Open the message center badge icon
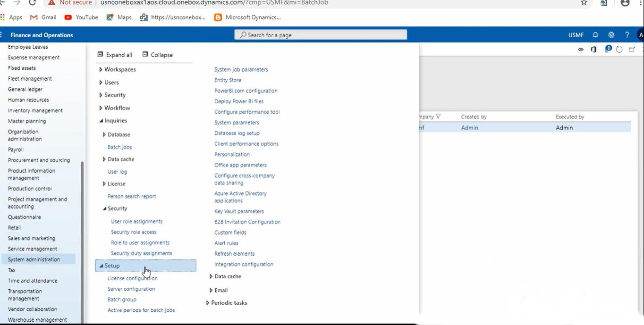This screenshot has width=644, height=325. 608,49
